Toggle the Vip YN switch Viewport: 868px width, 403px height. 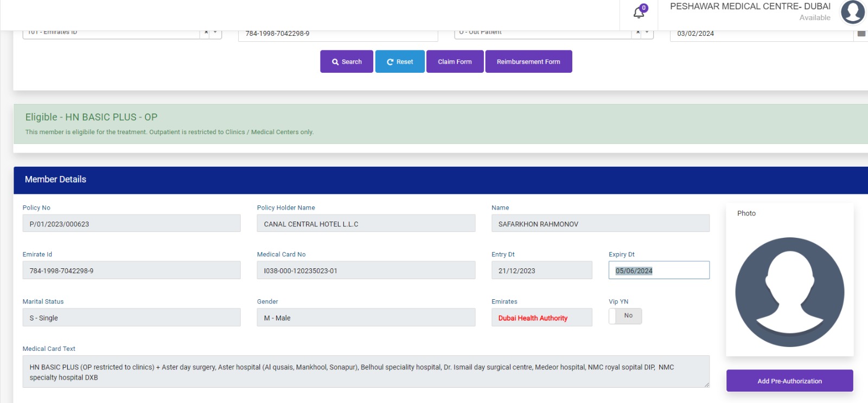(625, 316)
